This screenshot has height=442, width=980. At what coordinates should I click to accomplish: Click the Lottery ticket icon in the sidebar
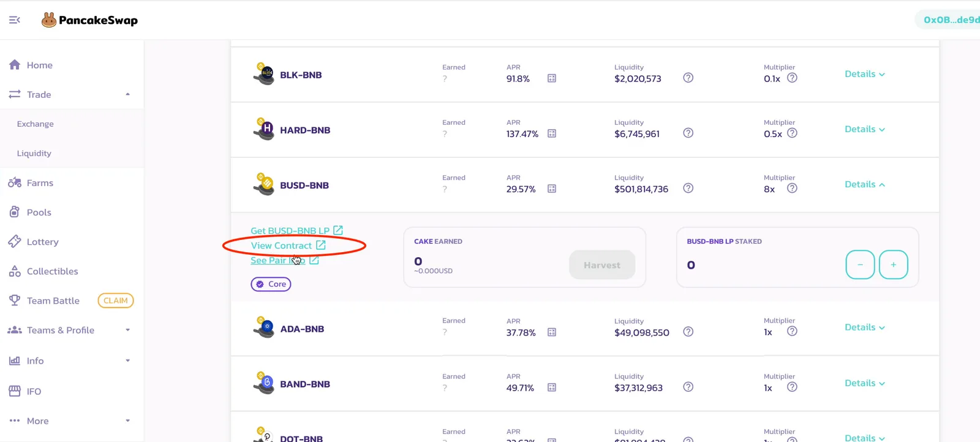15,241
